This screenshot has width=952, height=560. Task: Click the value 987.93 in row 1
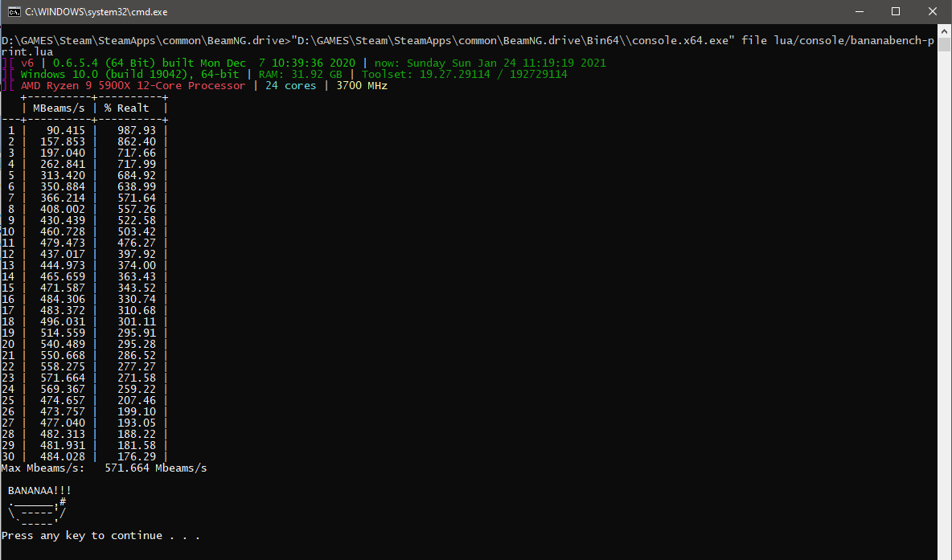[x=137, y=130]
